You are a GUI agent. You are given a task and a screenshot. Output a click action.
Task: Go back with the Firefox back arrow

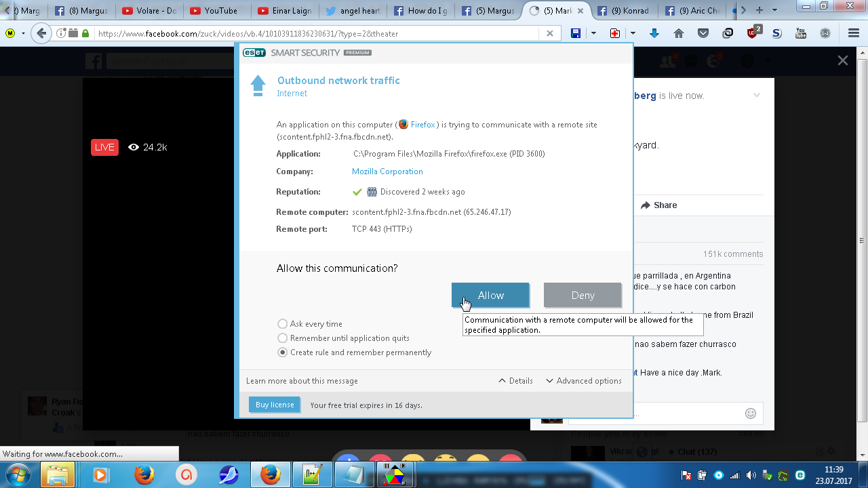click(42, 33)
